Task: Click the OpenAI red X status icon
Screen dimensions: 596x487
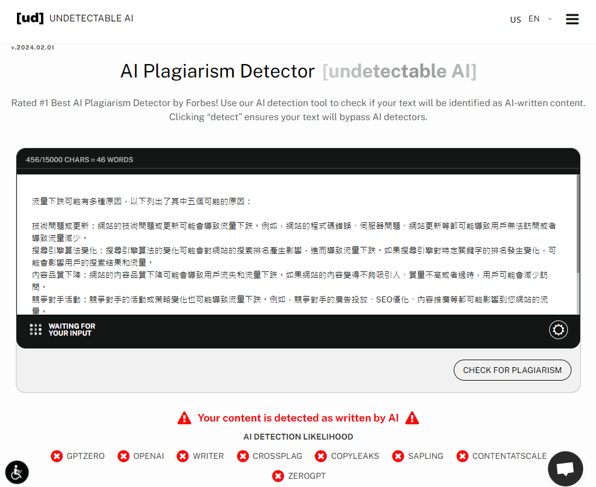Action: pos(123,456)
